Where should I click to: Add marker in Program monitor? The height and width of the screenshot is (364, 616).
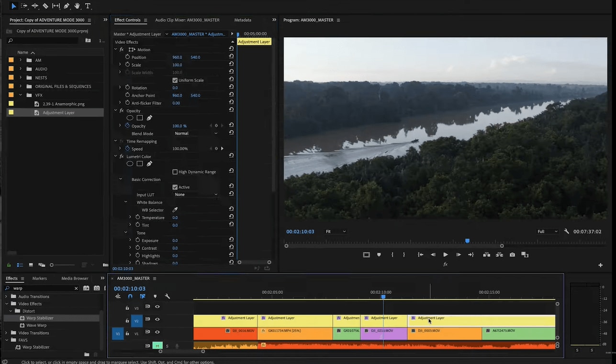(379, 254)
